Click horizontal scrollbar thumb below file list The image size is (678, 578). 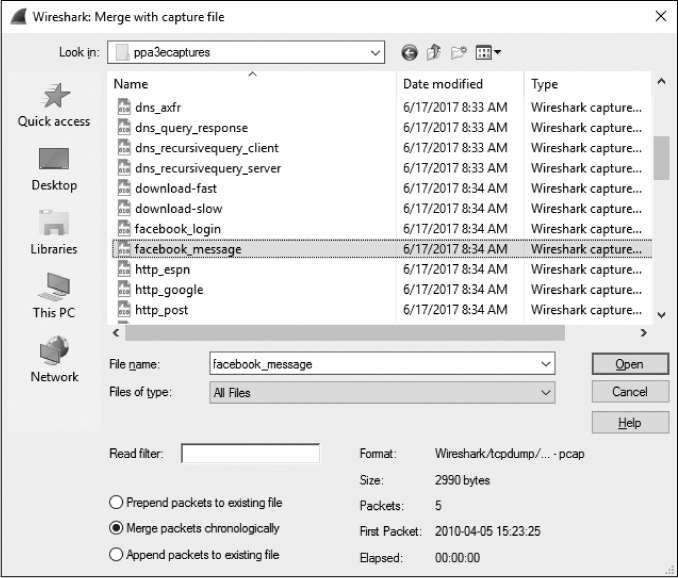345,332
